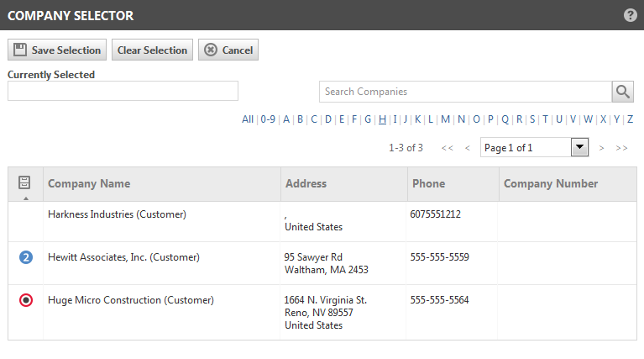
Task: Show All companies in the alphabet filter
Action: (x=248, y=119)
